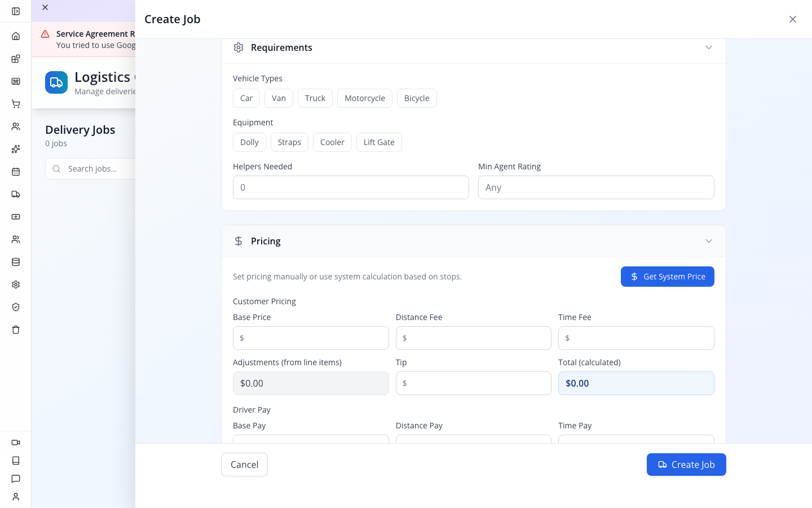Select the Car vehicle type
The image size is (812, 508).
[x=246, y=98]
